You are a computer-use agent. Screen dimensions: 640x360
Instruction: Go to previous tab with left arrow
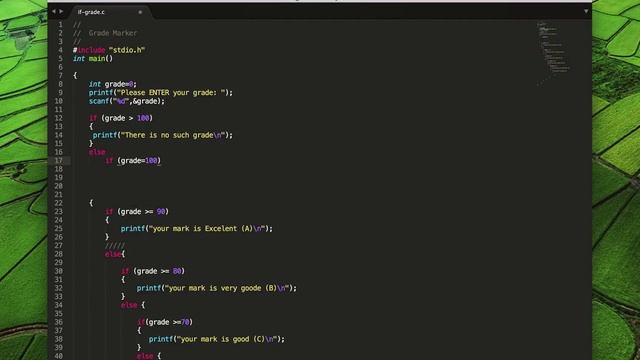(x=53, y=11)
